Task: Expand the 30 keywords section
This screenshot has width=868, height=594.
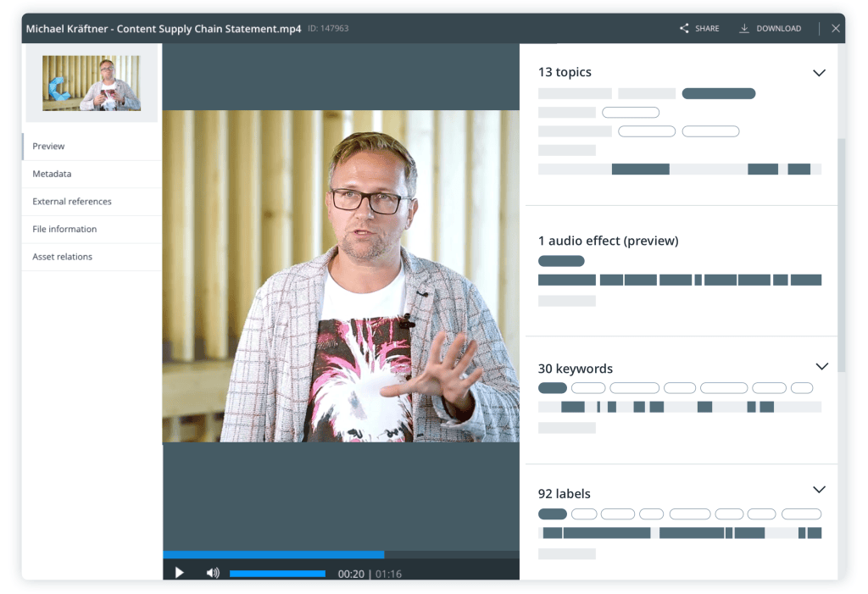Action: coord(821,366)
